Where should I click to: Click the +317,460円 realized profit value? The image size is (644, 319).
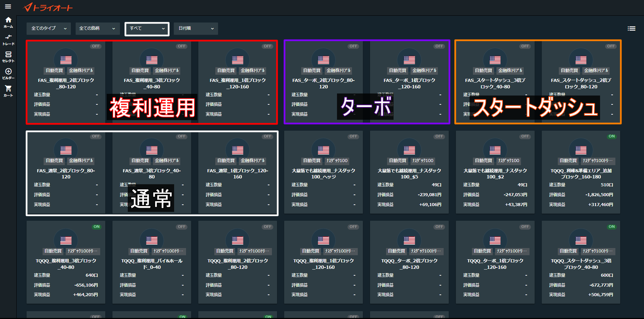point(600,205)
